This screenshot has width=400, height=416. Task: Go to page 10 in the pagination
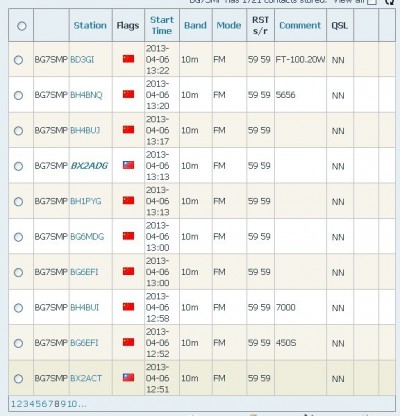73,404
